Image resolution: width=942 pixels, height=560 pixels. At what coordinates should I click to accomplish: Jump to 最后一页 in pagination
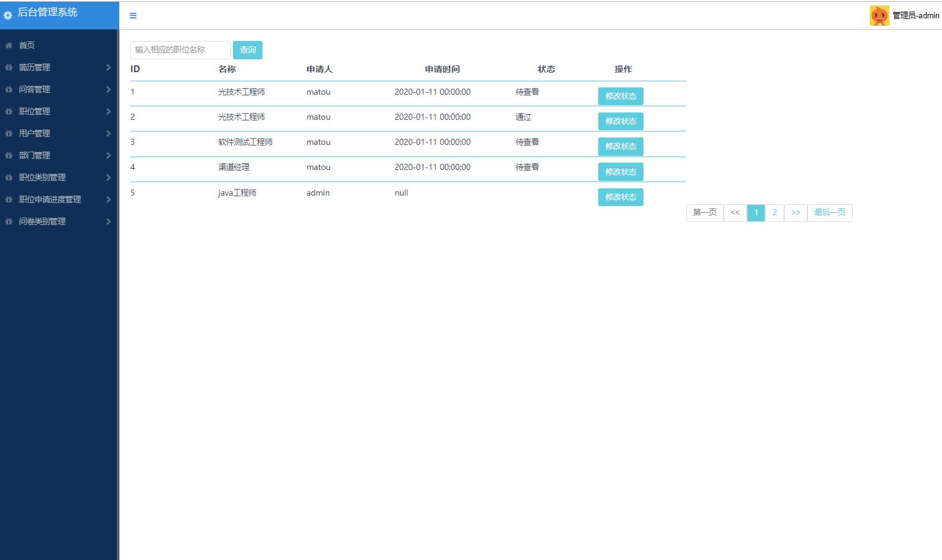coord(829,213)
